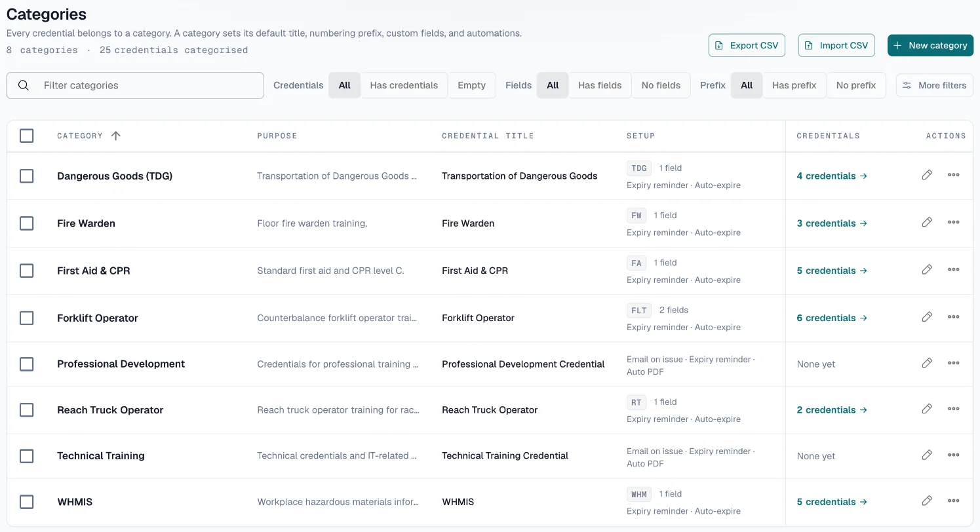Tick the Professional Development row checkbox

(x=26, y=364)
